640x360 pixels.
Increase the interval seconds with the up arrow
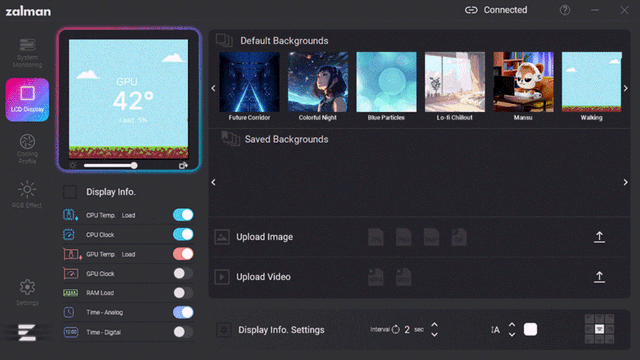pos(434,325)
